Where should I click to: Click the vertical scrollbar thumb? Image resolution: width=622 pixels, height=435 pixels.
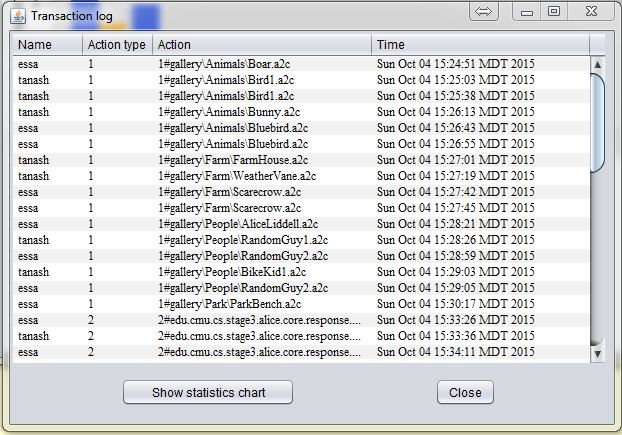click(x=598, y=123)
